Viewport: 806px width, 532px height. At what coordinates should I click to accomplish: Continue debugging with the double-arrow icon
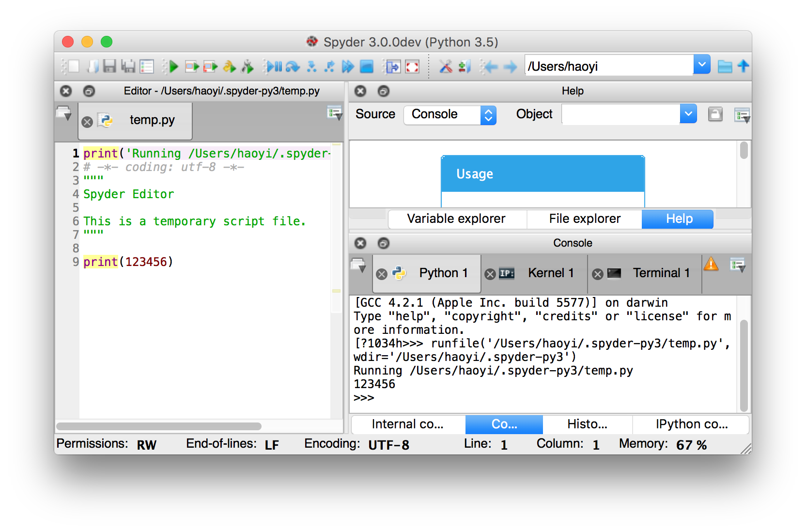click(x=348, y=66)
